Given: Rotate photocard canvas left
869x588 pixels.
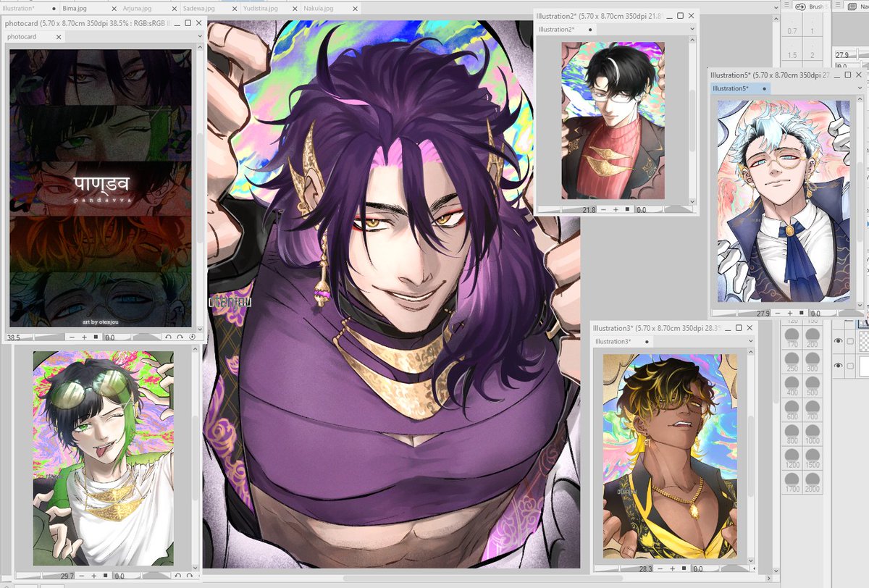Looking at the screenshot, I should (169, 337).
